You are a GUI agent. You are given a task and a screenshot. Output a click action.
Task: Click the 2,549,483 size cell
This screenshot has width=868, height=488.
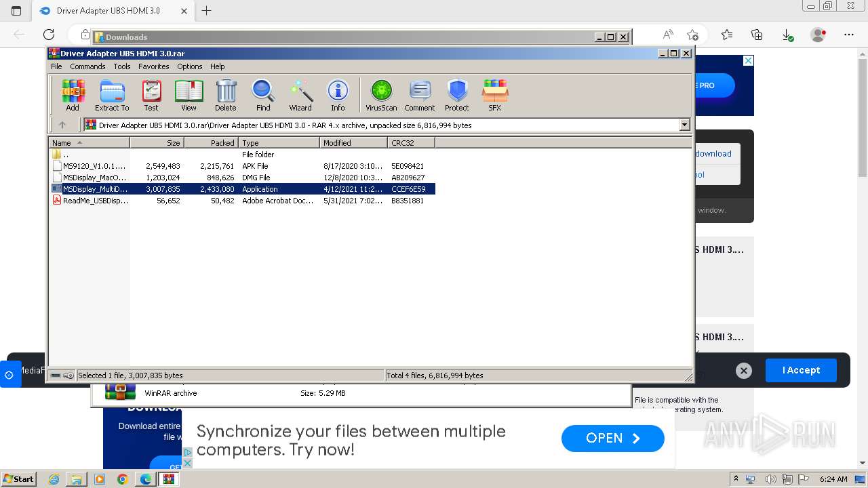pyautogui.click(x=163, y=166)
